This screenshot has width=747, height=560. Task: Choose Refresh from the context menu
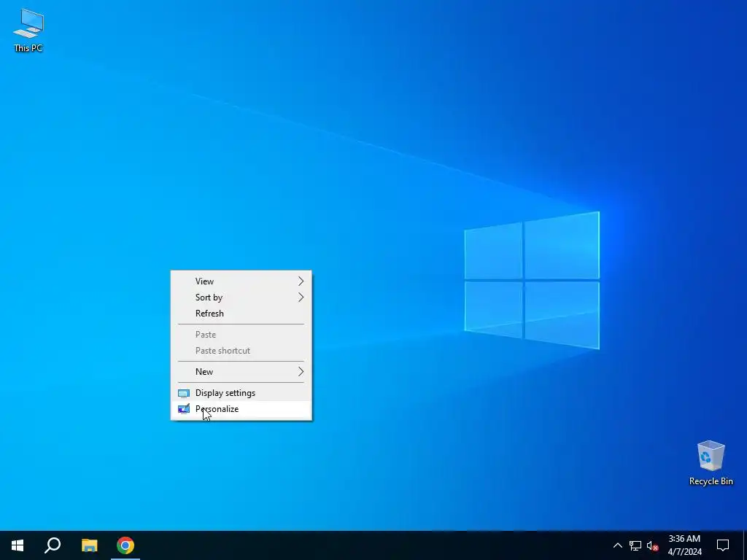click(241, 314)
